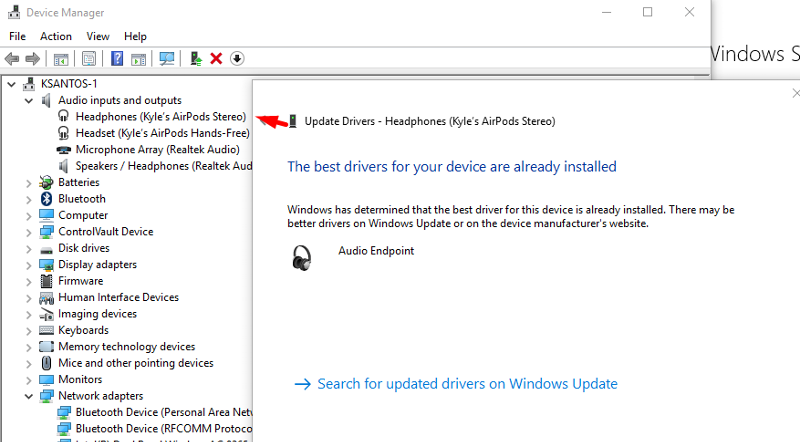Click the Human Interface Devices icon
This screenshot has height=442, width=800.
(46, 298)
